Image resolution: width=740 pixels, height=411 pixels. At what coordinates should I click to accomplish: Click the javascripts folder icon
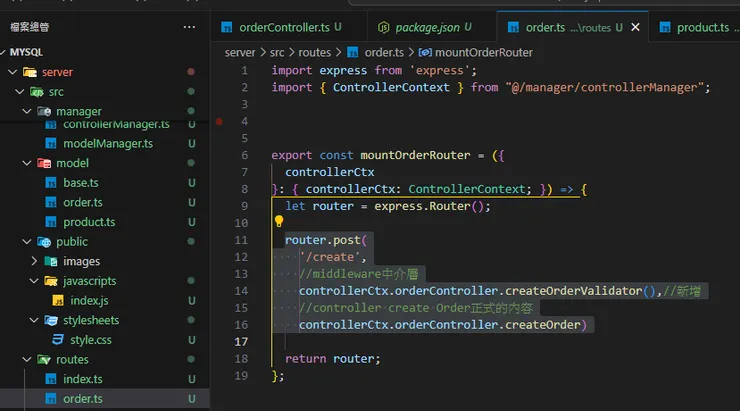tap(51, 281)
